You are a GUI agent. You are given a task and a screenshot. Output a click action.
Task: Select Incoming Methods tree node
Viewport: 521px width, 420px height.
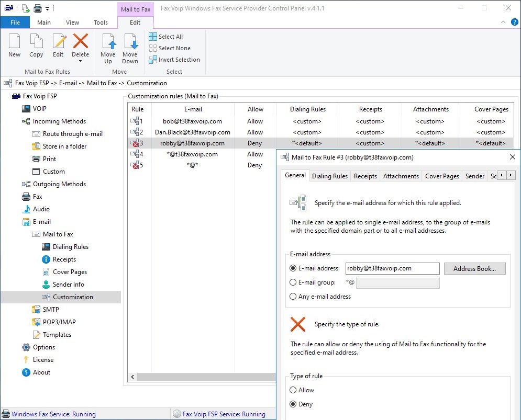54,121
